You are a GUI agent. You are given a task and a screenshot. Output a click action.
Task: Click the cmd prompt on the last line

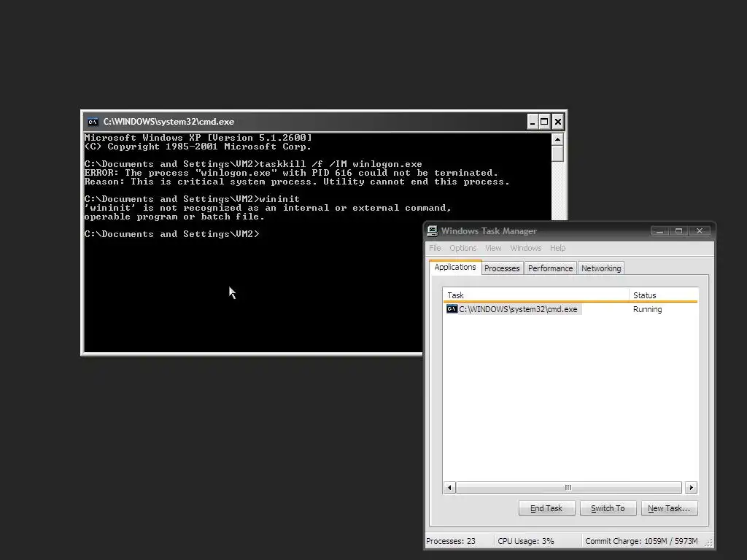(171, 234)
